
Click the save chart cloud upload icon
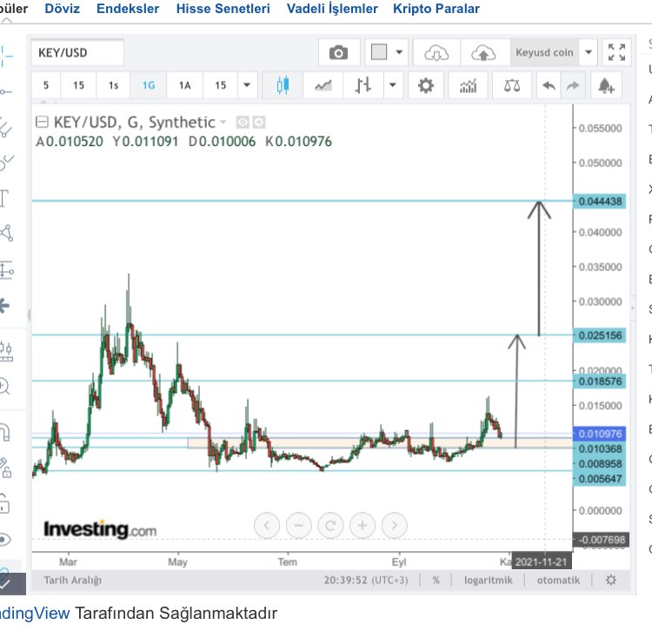pyautogui.click(x=483, y=53)
